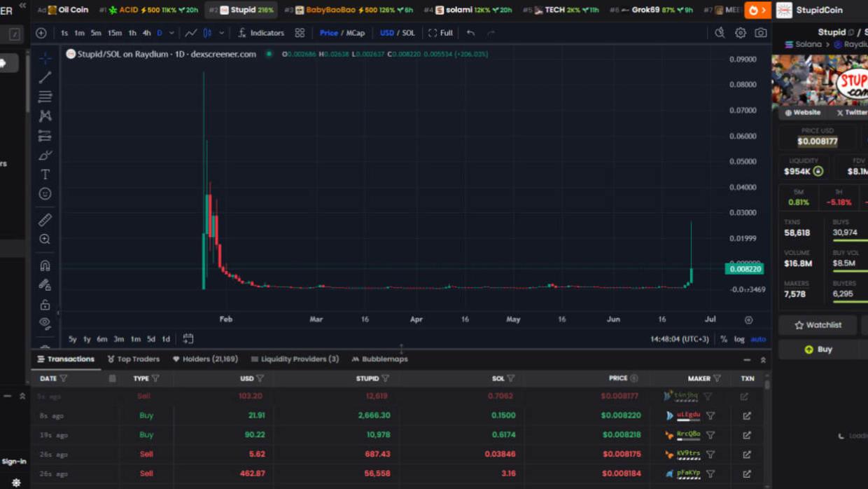Open the STUPID amount column filter
The image size is (868, 489).
pyautogui.click(x=385, y=378)
